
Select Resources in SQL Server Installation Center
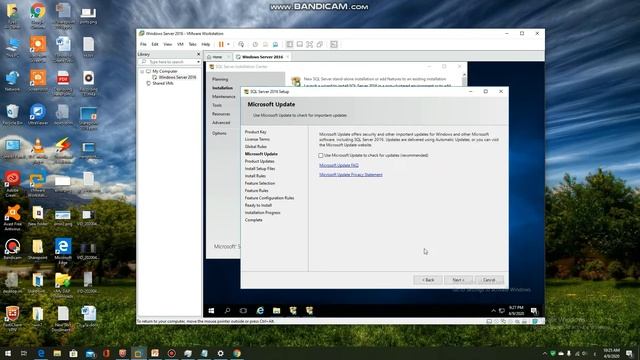point(221,114)
